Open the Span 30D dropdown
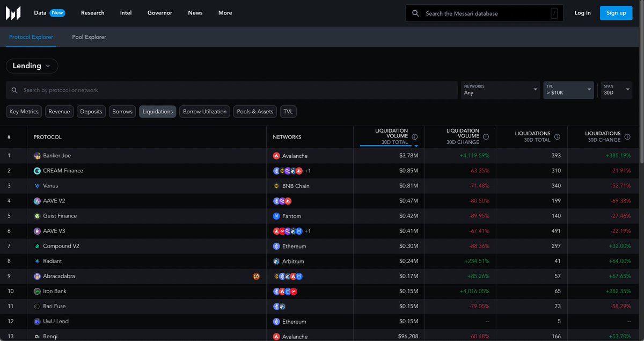The image size is (644, 341). 617,90
